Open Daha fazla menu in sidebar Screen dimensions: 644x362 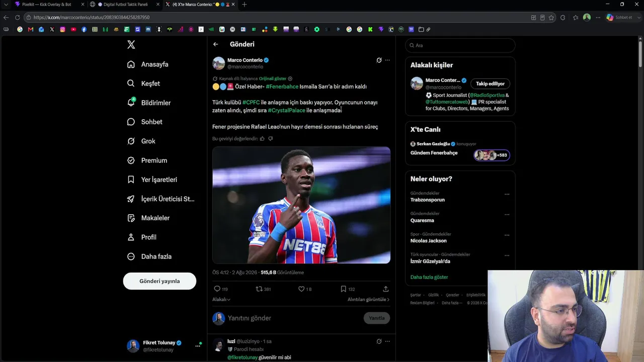pyautogui.click(x=149, y=256)
